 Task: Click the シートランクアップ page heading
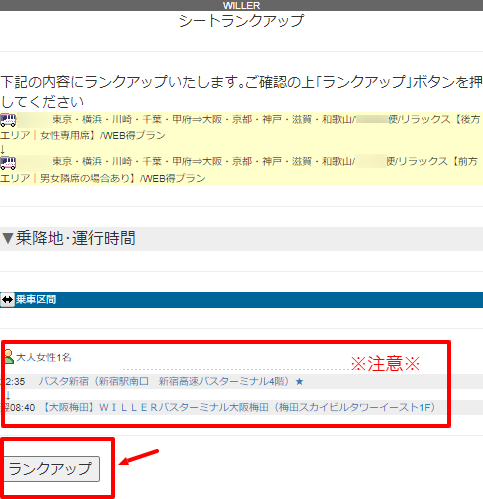[241, 21]
